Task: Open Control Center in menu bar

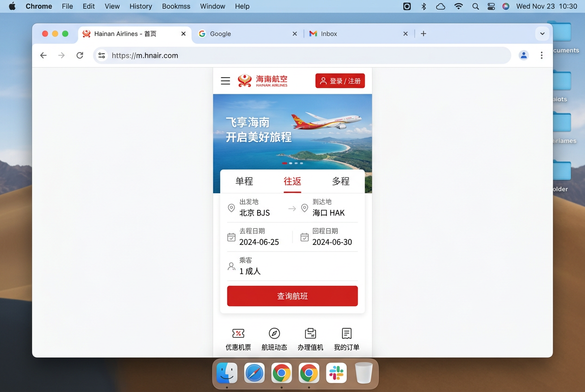Action: click(x=491, y=6)
